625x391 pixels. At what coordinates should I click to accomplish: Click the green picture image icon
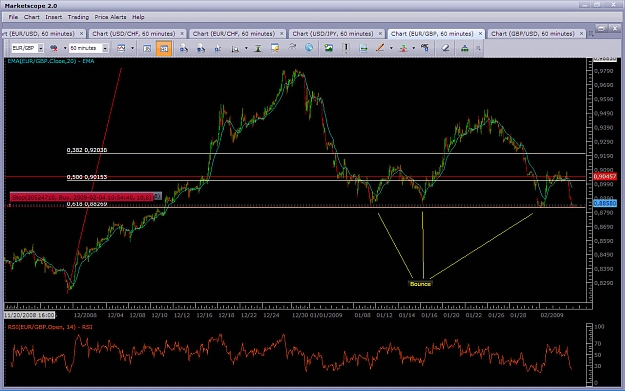pyautogui.click(x=328, y=48)
